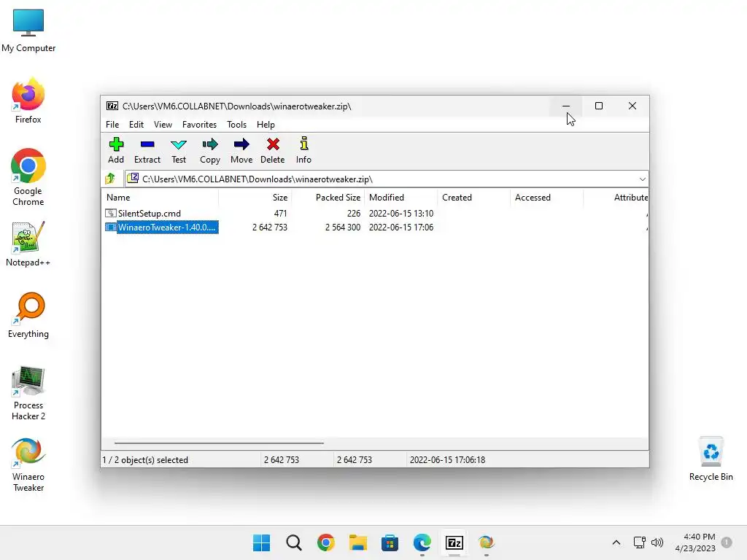Click the Add toolbar icon
Screen dimensions: 747x560
tap(116, 150)
